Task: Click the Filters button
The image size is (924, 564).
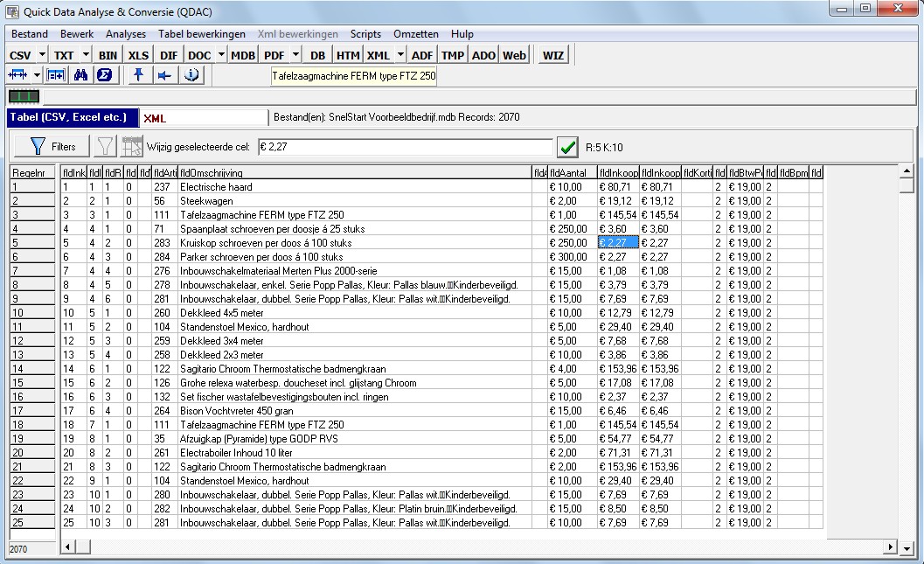Action: pos(52,146)
